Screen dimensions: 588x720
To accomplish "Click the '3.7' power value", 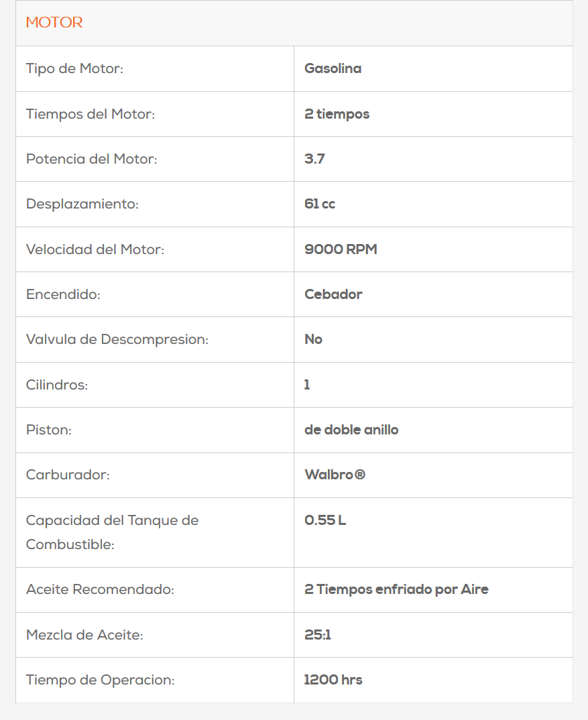I will tap(314, 159).
